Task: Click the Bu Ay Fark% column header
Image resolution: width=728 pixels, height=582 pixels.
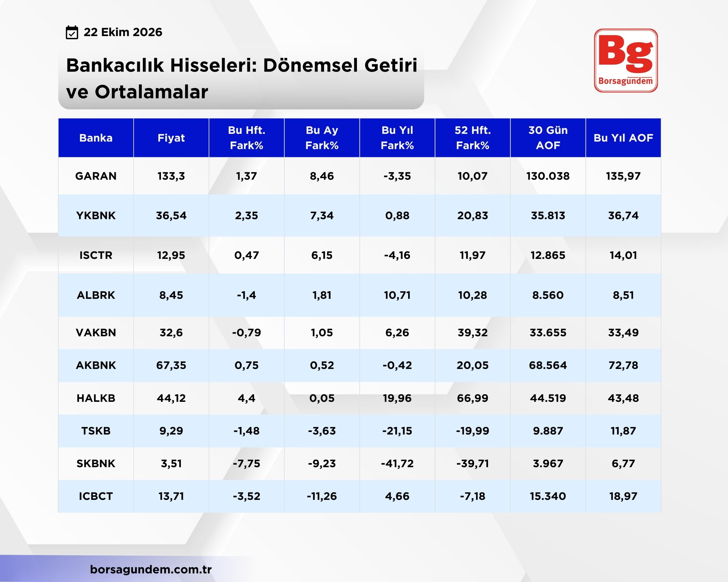Action: tap(322, 138)
